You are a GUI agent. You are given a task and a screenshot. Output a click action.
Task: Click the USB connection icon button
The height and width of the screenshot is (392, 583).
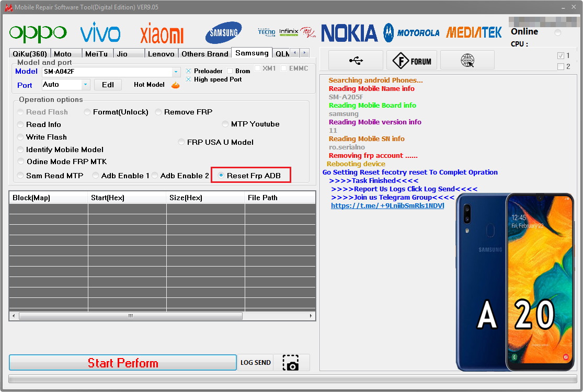(x=356, y=61)
